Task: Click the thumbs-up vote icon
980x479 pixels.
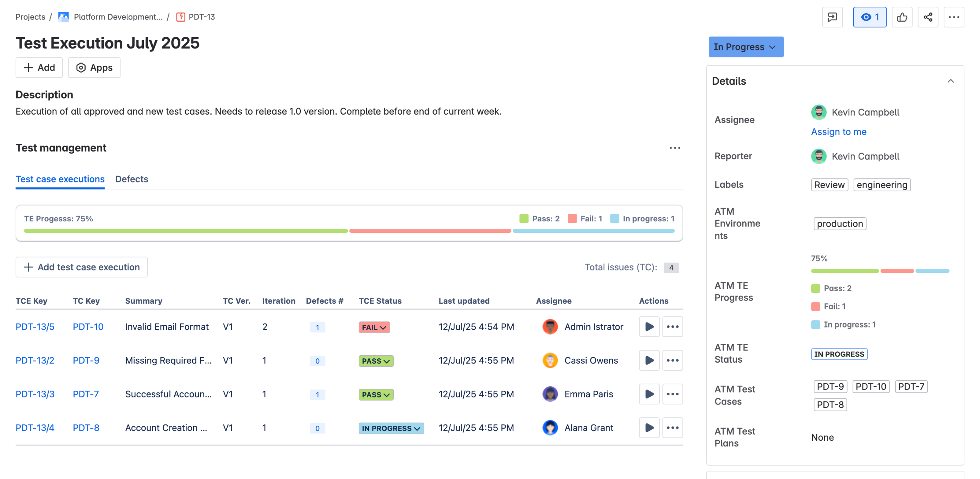Action: click(902, 17)
